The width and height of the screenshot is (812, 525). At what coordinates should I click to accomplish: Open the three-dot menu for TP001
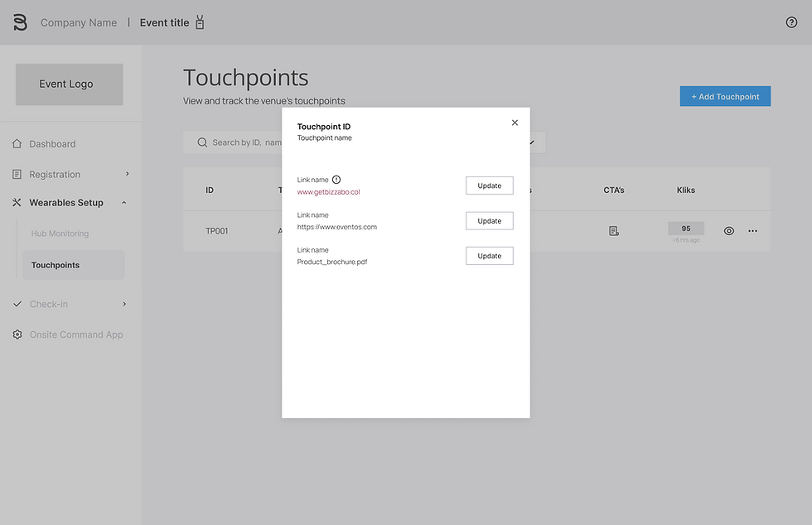click(x=752, y=231)
